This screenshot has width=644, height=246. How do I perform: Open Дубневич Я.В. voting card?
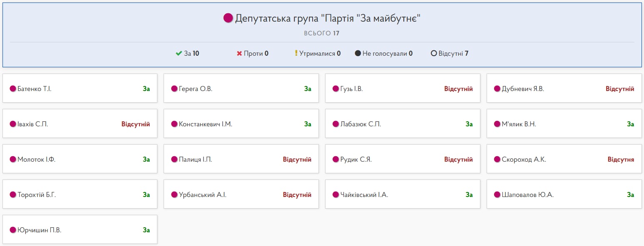tap(564, 89)
